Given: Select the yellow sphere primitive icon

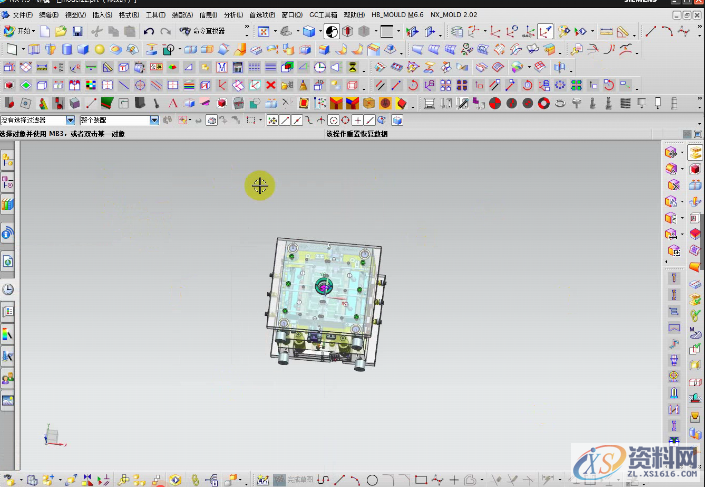Looking at the screenshot, I should coord(99,49).
